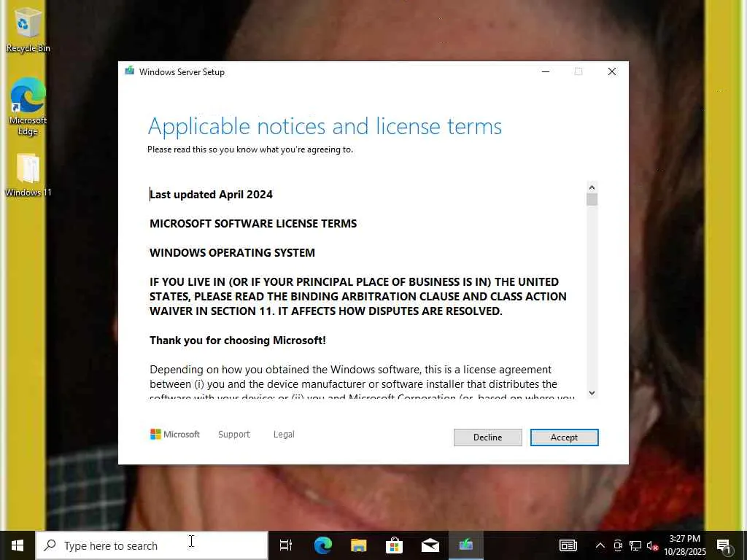The image size is (747, 560).
Task: Close the Windows Server Setup window
Action: click(612, 71)
